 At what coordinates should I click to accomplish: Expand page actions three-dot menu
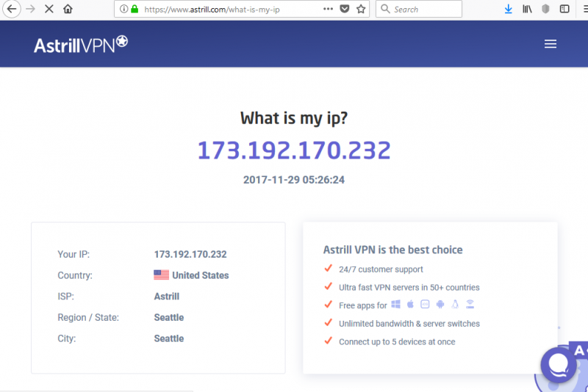[x=328, y=10]
